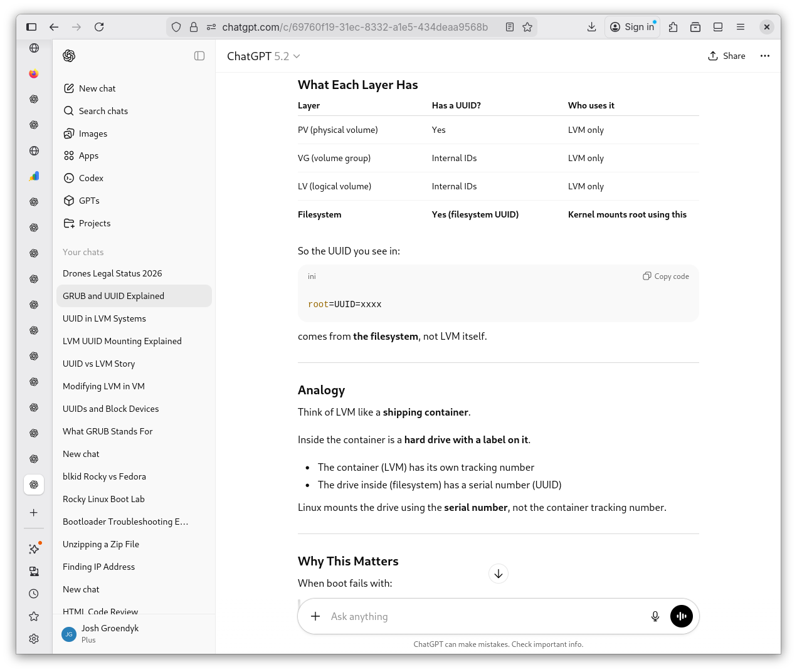Screen dimensions: 797x672
Task: Expand the ChatGPT 5.2 model selector
Action: pyautogui.click(x=263, y=56)
